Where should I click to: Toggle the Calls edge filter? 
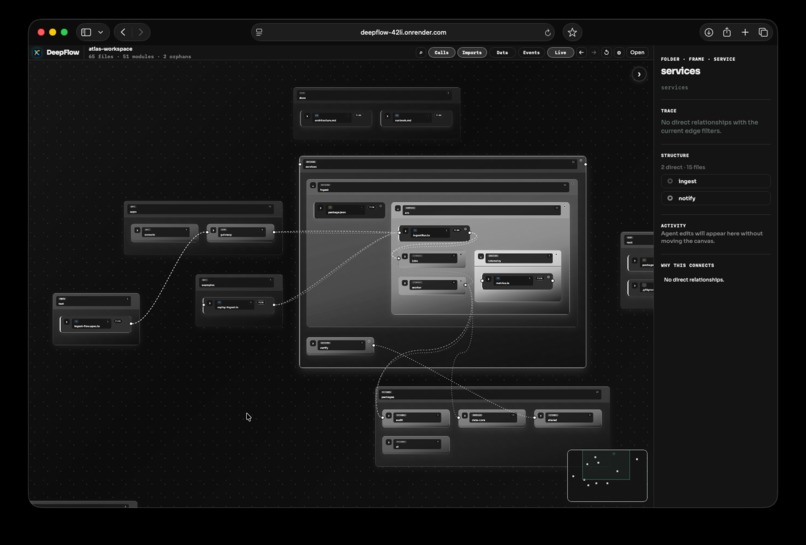click(442, 52)
